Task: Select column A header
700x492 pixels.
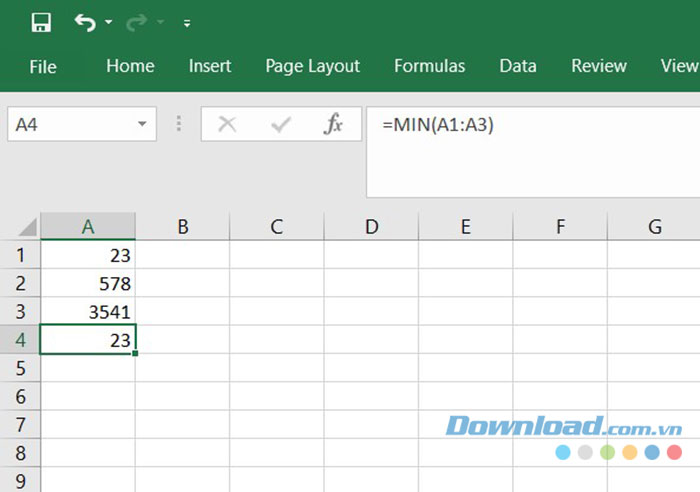Action: [x=88, y=227]
